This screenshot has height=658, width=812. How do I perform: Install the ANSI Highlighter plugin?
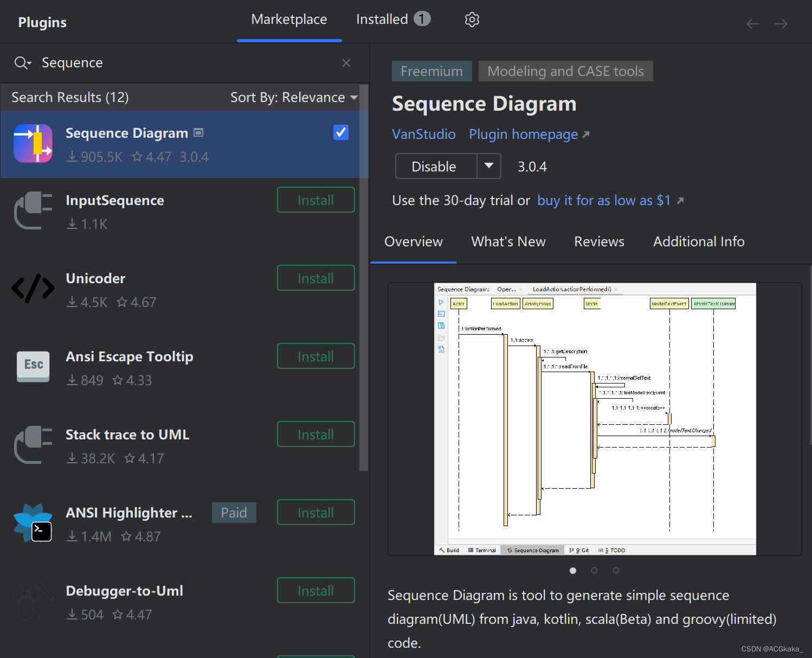click(316, 513)
